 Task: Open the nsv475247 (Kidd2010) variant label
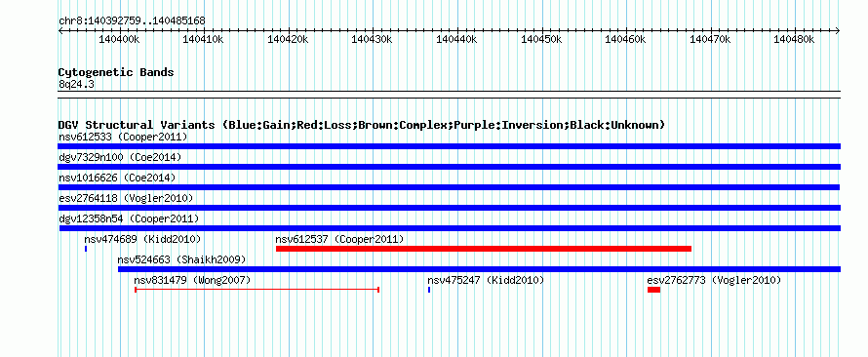tap(486, 280)
